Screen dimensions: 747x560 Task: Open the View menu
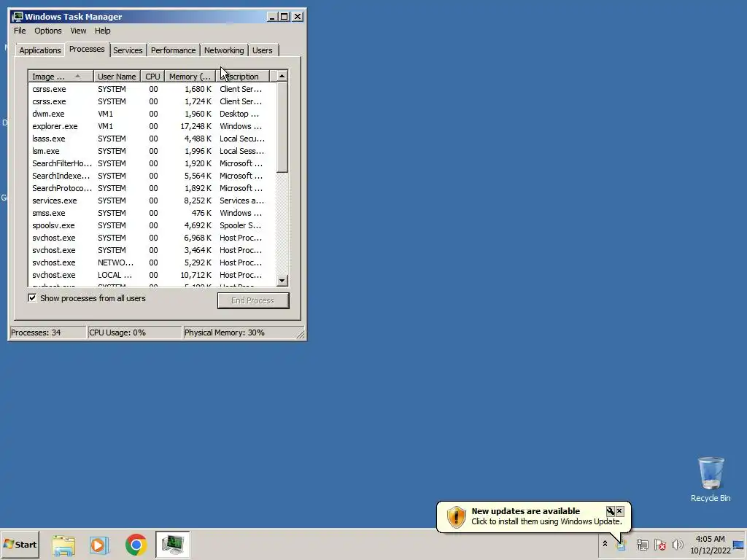pos(78,31)
